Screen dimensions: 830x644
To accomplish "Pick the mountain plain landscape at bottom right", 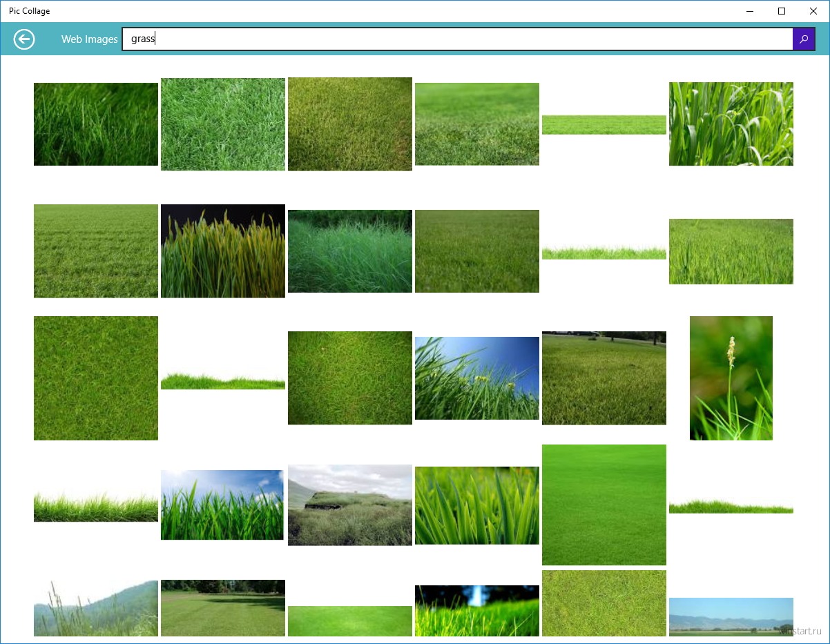I will [731, 616].
